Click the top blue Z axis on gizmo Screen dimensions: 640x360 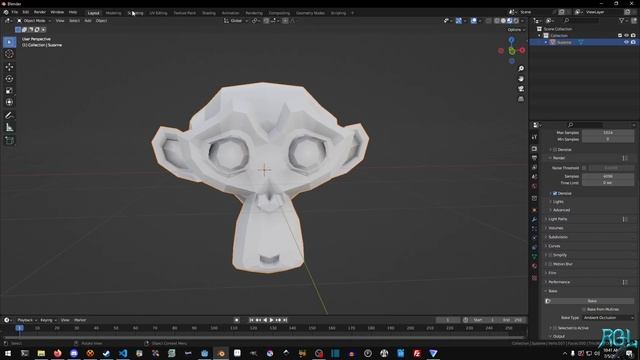click(x=511, y=40)
